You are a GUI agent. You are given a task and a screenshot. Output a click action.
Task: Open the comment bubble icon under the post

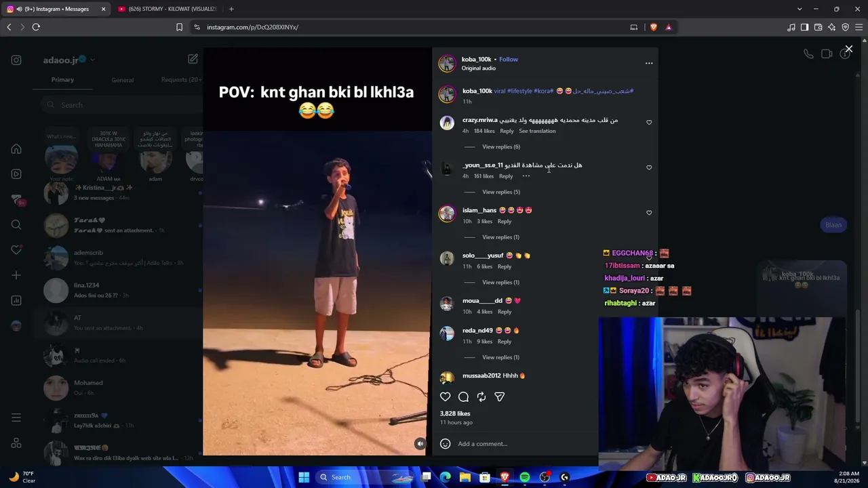(x=463, y=396)
